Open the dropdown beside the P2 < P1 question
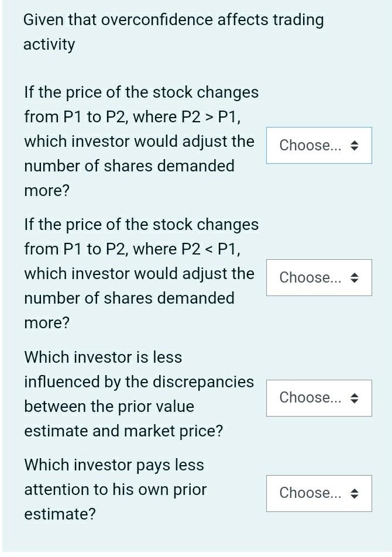This screenshot has height=557, width=392. click(319, 277)
